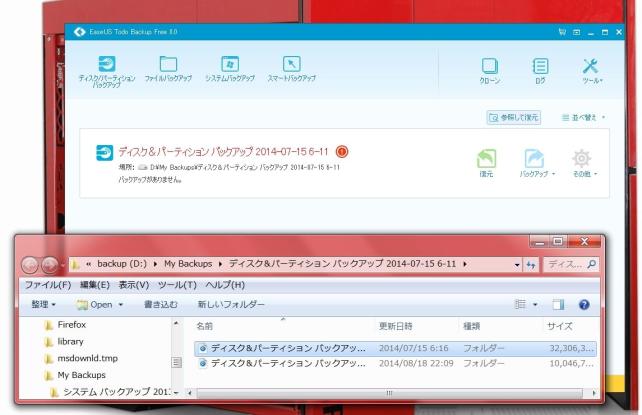Open the その他 gear dropdown
Viewport: 642px width, 415px height.
(585, 163)
